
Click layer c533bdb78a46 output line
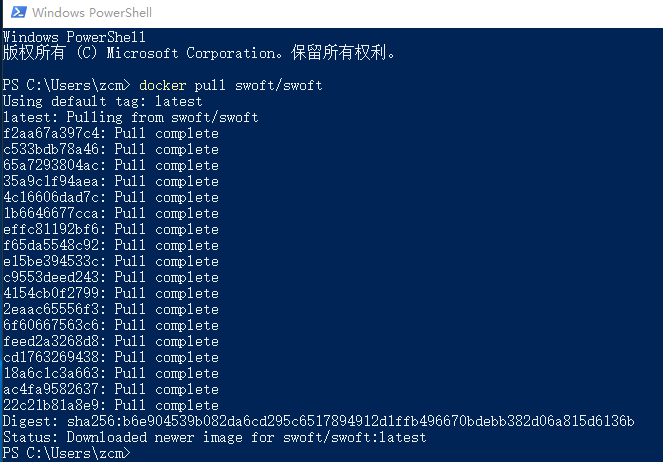pos(111,149)
